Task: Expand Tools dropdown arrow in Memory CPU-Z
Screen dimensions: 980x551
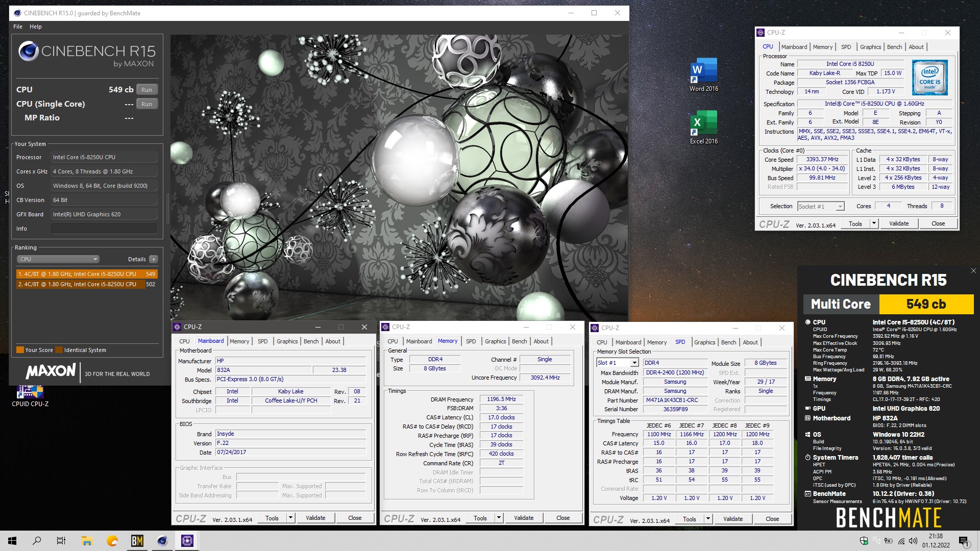Action: (499, 518)
